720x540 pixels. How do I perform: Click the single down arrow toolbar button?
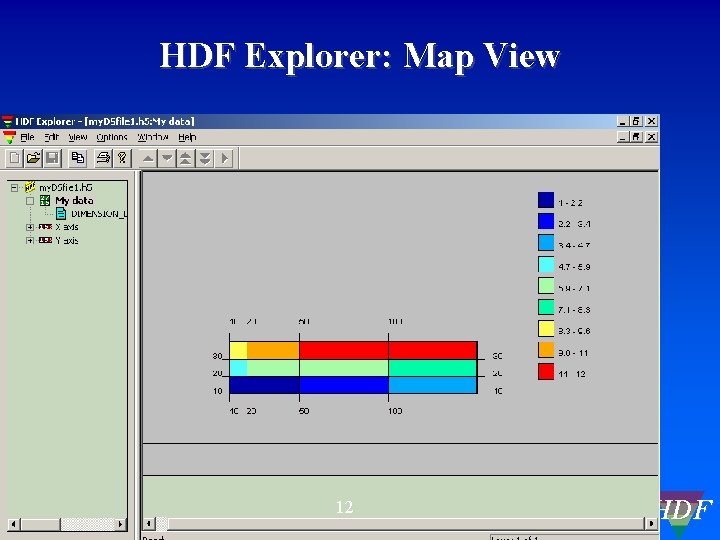[x=167, y=158]
